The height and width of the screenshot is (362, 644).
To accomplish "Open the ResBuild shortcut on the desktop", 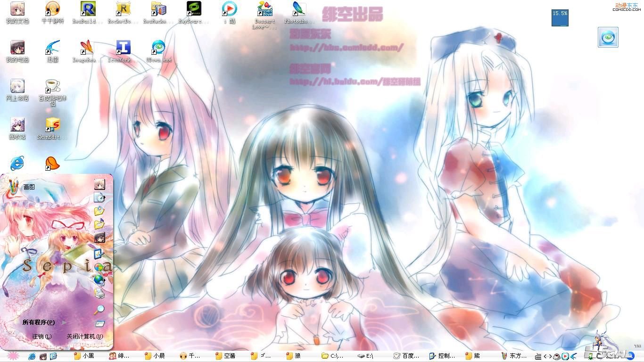I will point(87,12).
